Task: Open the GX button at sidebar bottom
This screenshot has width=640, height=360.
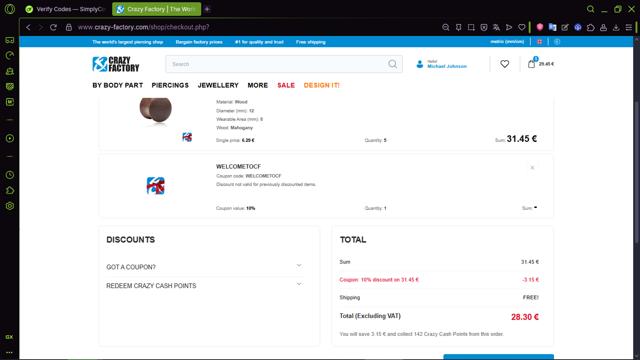Action: [9, 337]
